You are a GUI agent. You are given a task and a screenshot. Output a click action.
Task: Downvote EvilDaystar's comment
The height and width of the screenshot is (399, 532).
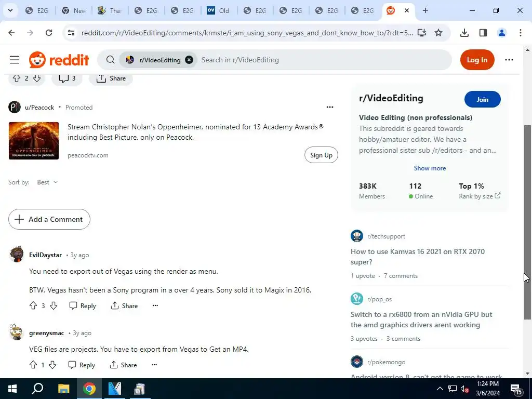(x=54, y=305)
